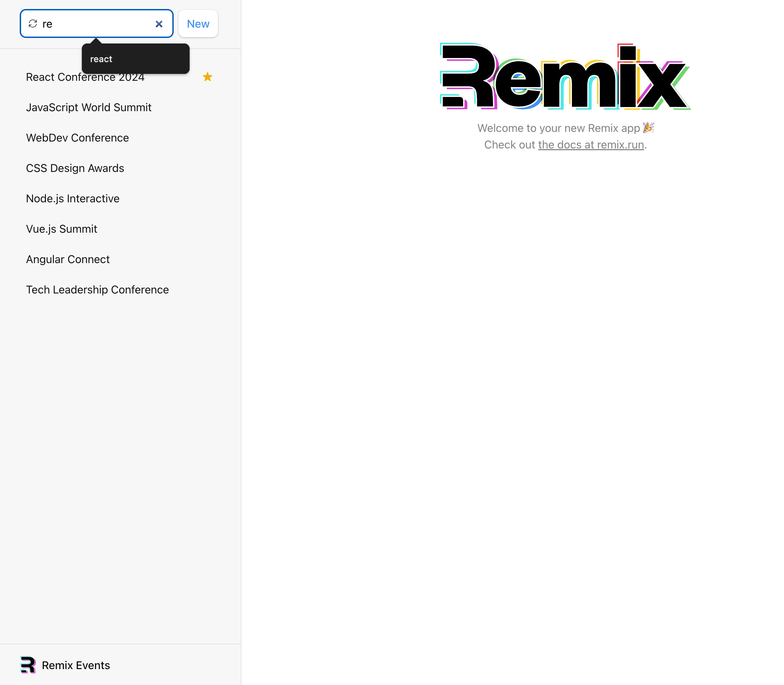Image resolution: width=784 pixels, height=685 pixels.
Task: Click the spinning refresh icon in search box
Action: pos(33,24)
